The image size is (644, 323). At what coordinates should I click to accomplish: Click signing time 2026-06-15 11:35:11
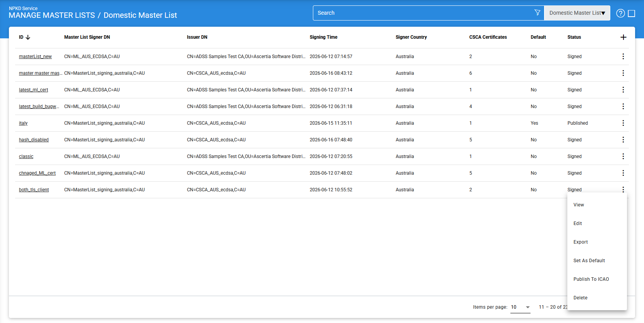tap(331, 123)
